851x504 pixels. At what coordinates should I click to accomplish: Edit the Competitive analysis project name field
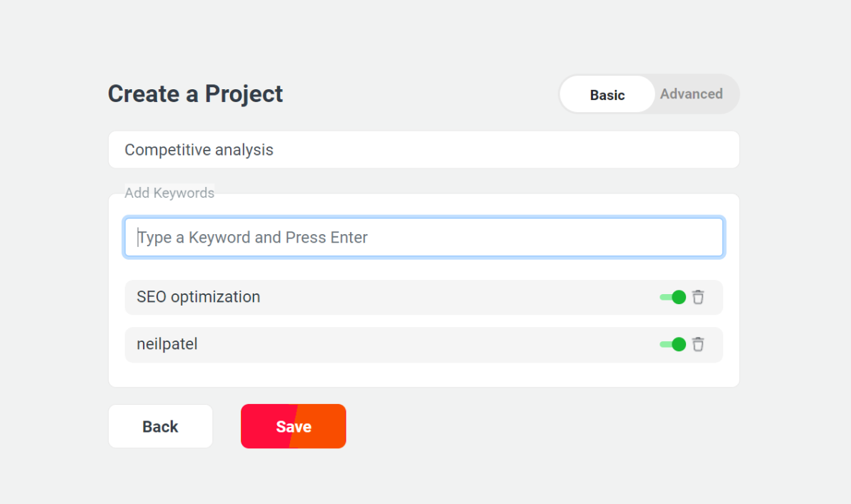424,150
